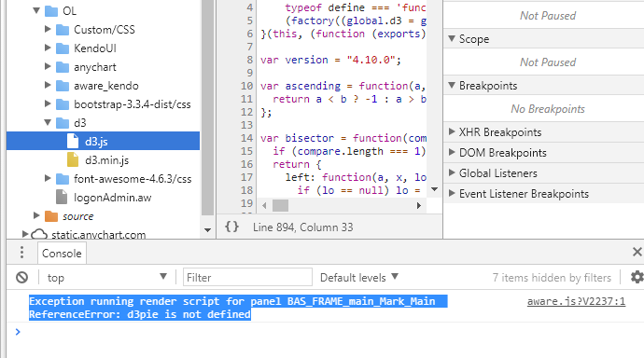Click the code editor horizontal scrollbar thumb
The width and height of the screenshot is (644, 358).
click(281, 205)
